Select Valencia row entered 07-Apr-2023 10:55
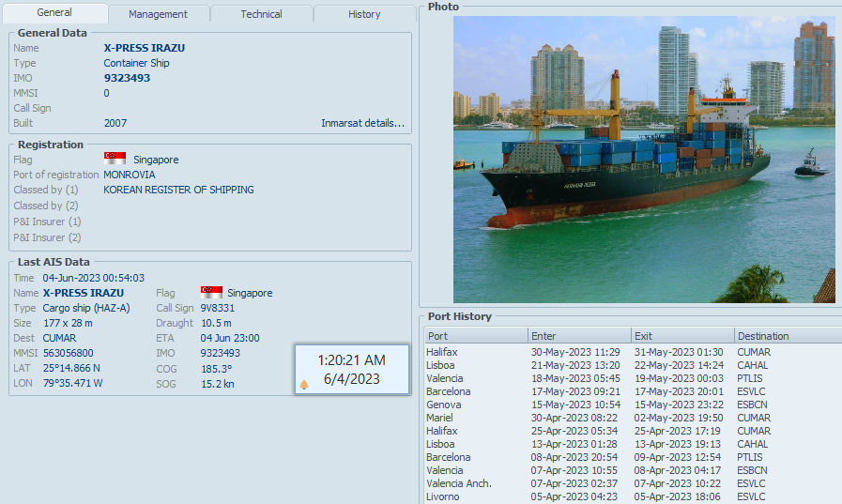Viewport: 842px width, 504px height. (633, 470)
